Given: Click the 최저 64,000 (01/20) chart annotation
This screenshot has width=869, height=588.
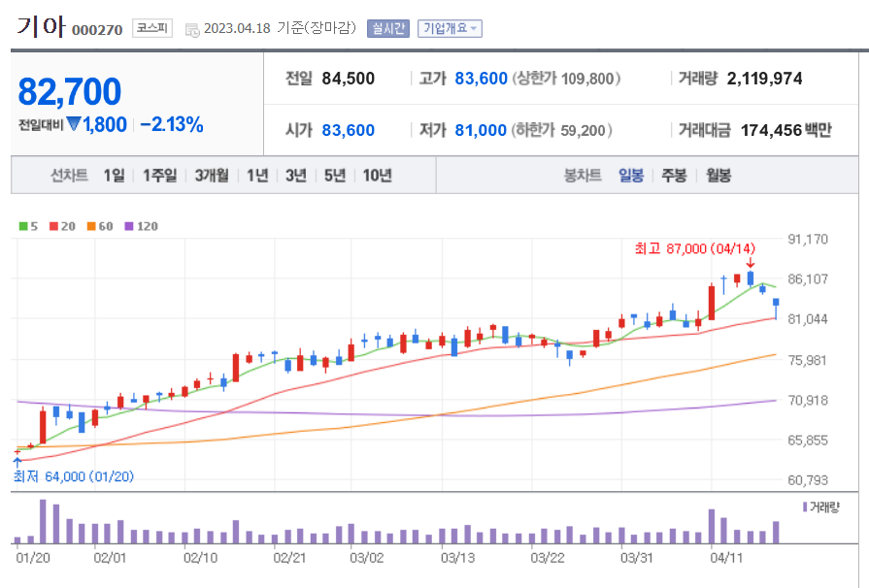Looking at the screenshot, I should click(x=73, y=476).
